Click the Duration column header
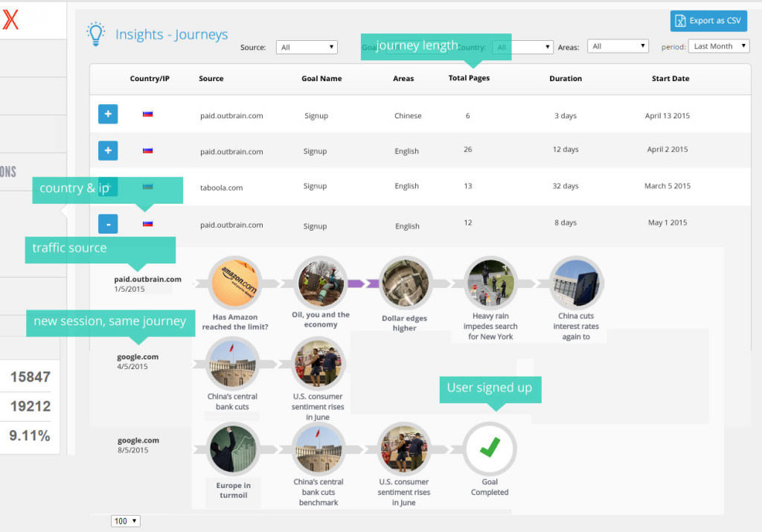762x532 pixels. (x=566, y=78)
